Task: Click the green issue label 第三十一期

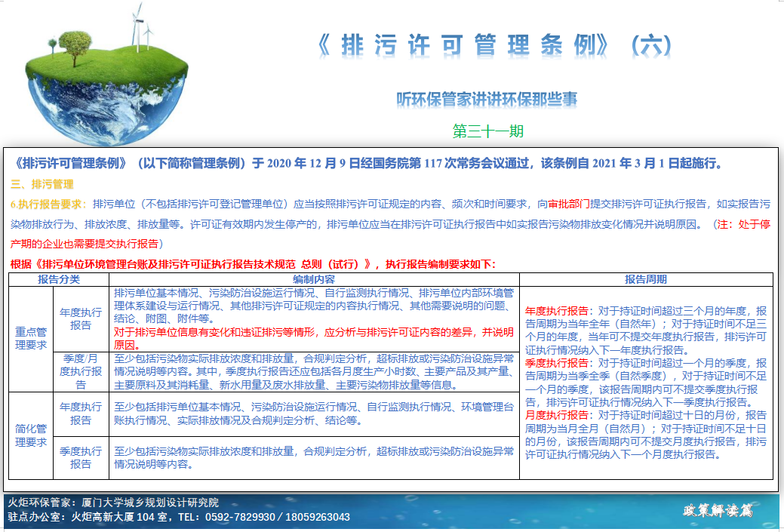Action: [488, 131]
